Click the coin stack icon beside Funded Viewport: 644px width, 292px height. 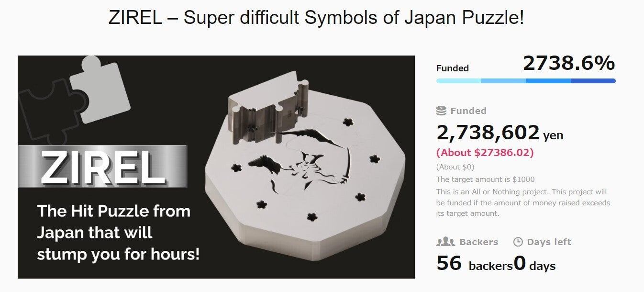pyautogui.click(x=441, y=111)
